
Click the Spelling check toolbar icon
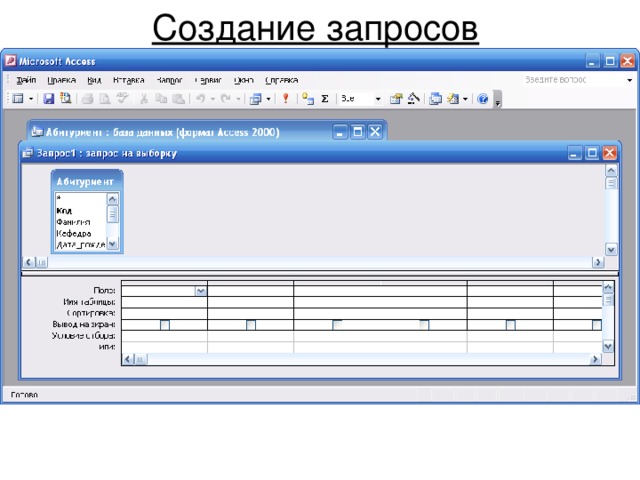pyautogui.click(x=122, y=98)
